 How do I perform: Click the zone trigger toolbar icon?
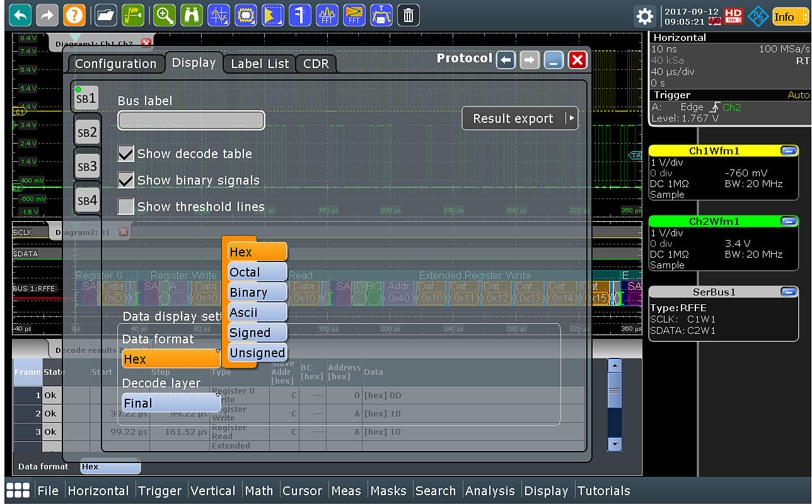[381, 14]
